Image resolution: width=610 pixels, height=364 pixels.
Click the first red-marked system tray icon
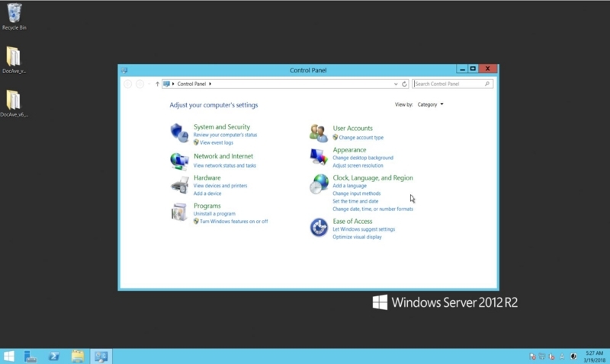[x=532, y=356]
